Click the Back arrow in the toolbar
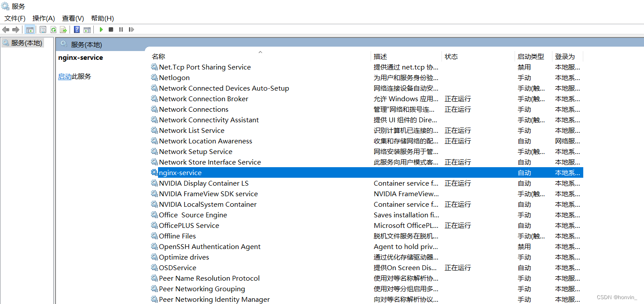 coord(6,29)
